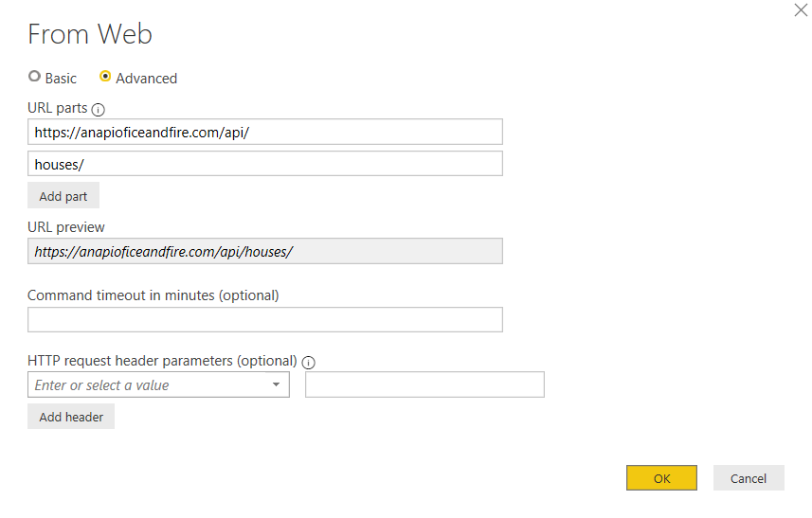Click the first URL part field
812x518 pixels.
264,132
